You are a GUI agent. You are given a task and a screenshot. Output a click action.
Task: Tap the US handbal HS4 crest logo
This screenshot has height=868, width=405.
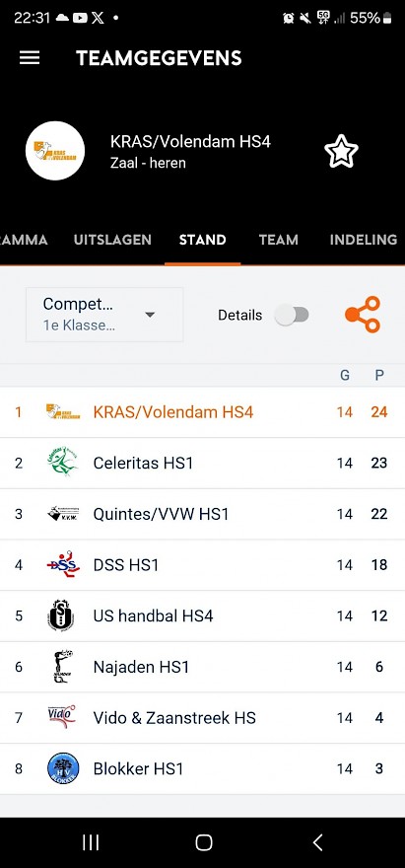coord(61,615)
